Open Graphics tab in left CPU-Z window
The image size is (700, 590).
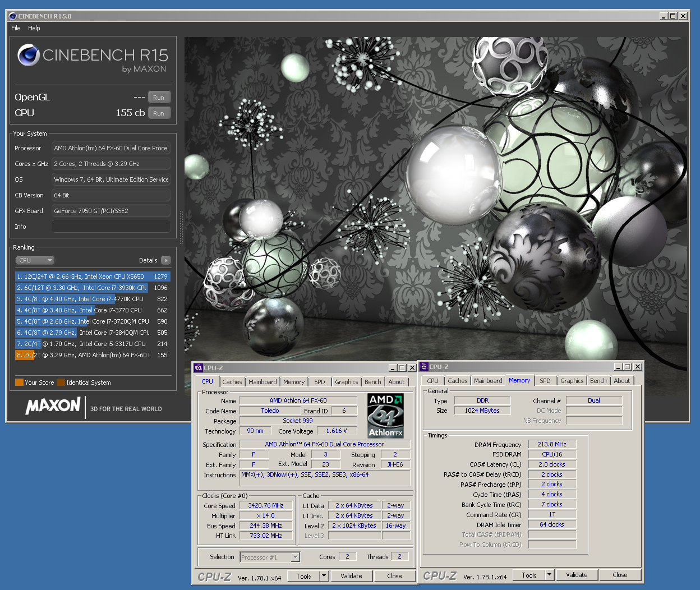(x=347, y=382)
